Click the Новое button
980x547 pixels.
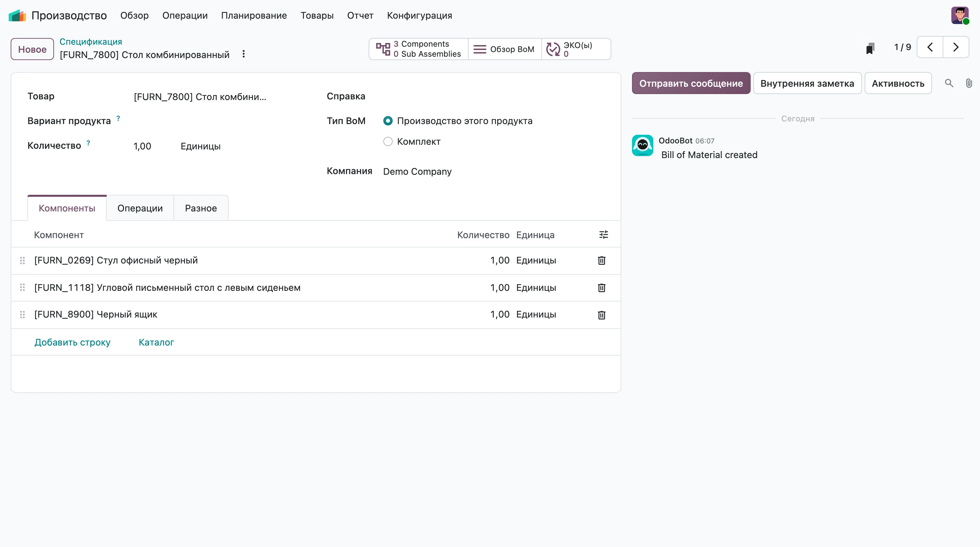coord(32,49)
